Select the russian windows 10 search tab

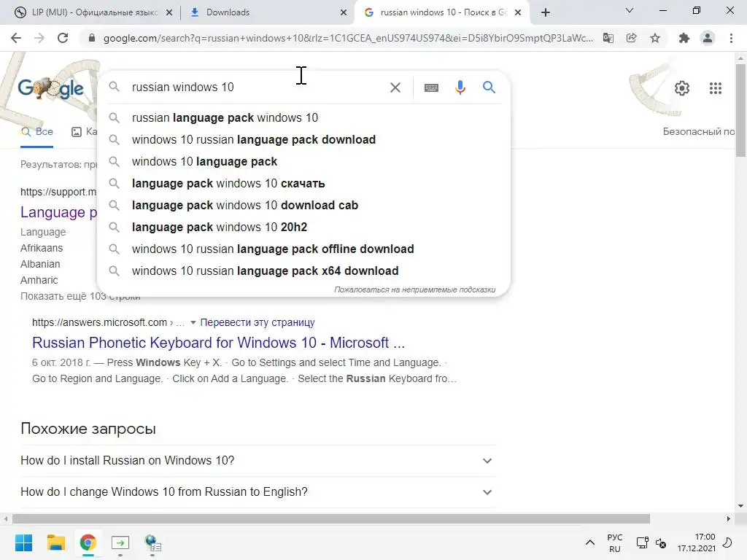click(x=441, y=12)
